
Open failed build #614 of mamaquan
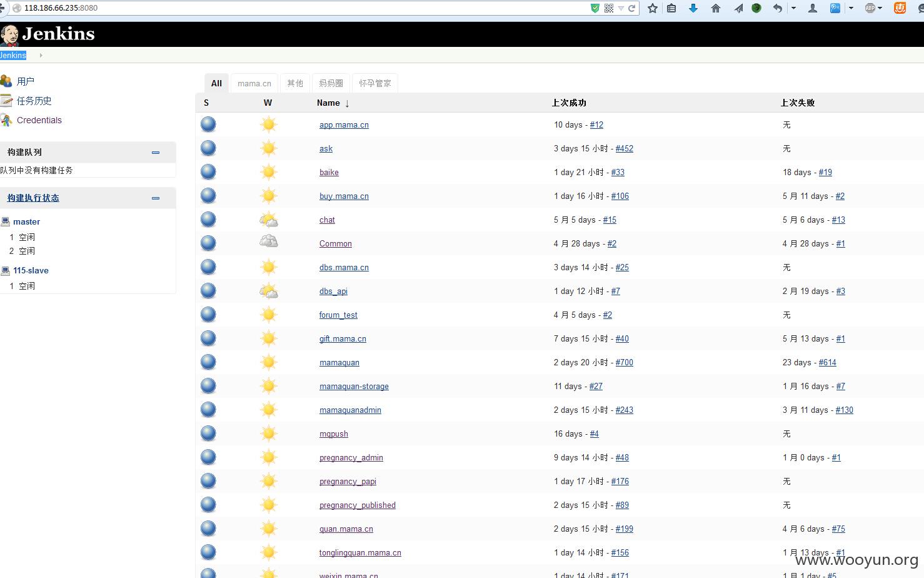(x=828, y=363)
